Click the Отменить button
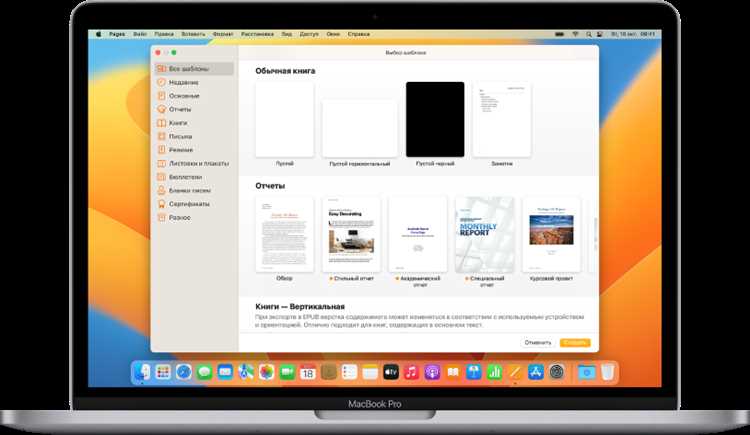This screenshot has height=435, width=750. coord(538,343)
